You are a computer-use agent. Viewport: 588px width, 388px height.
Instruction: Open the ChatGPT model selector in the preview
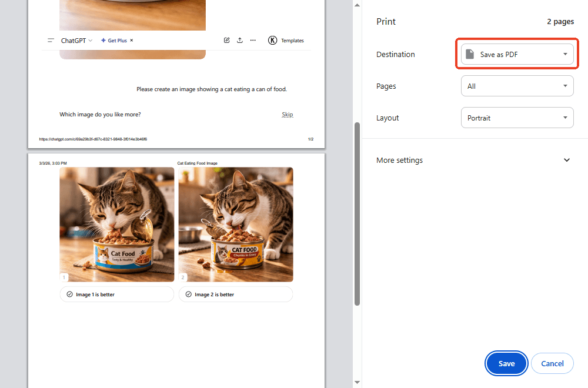[x=75, y=40]
